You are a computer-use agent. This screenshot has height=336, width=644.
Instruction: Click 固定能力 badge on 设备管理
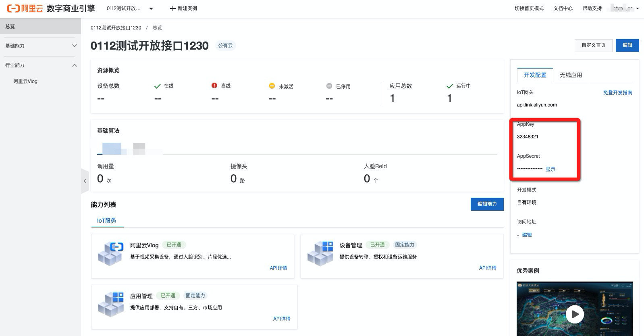pyautogui.click(x=404, y=245)
